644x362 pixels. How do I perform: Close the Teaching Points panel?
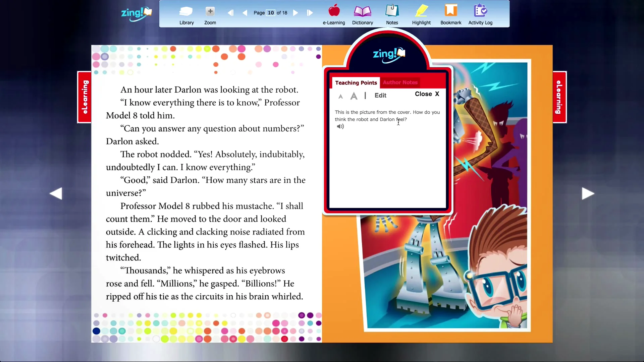pos(427,94)
